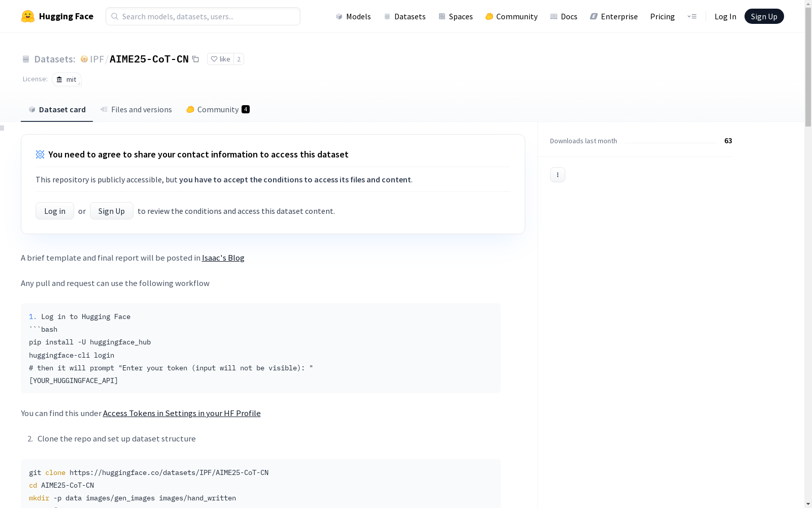Go to the Pricing page
Screen dimensions: 812x508
point(662,16)
